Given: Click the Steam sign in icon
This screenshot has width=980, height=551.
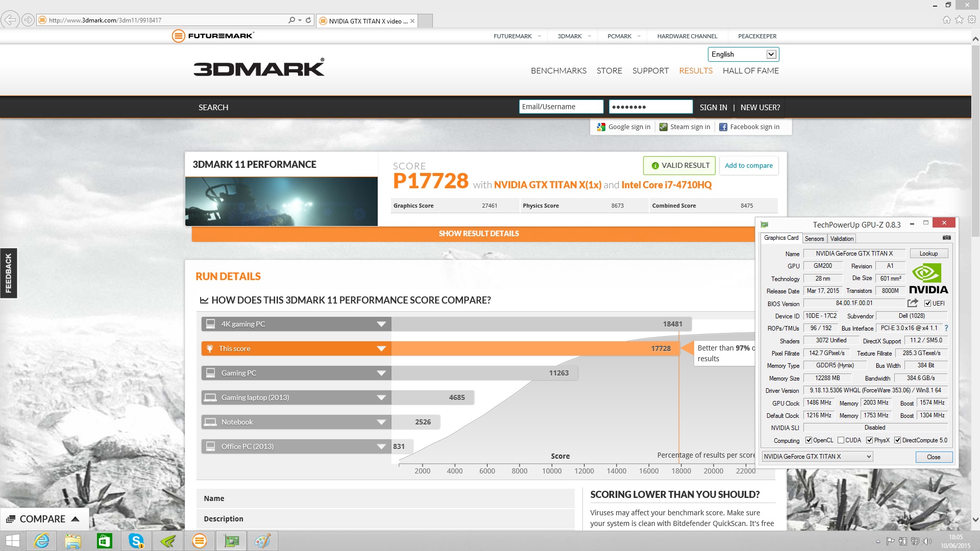Looking at the screenshot, I should [663, 127].
